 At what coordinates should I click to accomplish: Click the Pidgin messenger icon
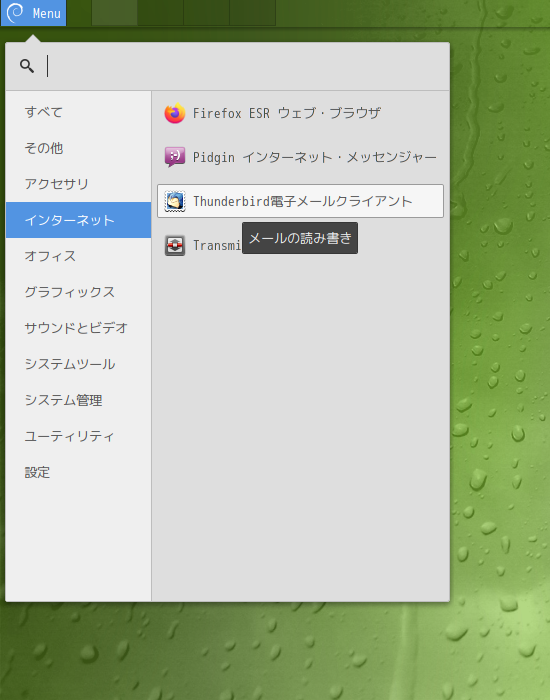pos(175,157)
